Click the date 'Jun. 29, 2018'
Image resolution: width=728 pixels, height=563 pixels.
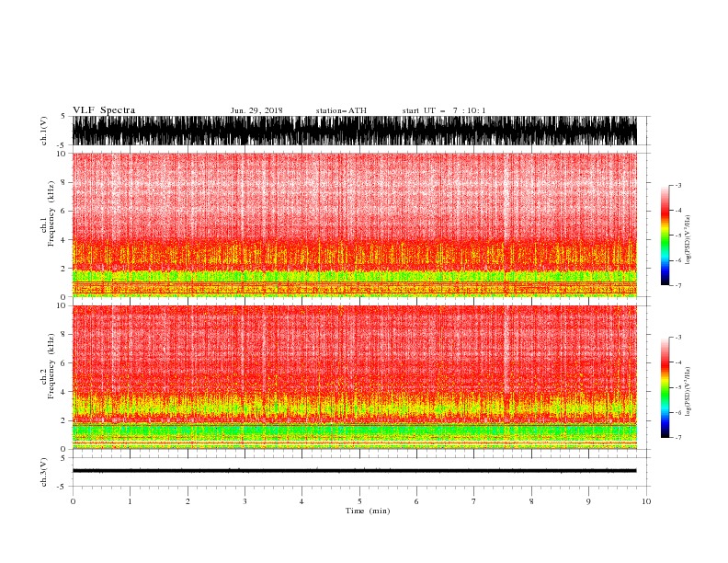coord(256,110)
